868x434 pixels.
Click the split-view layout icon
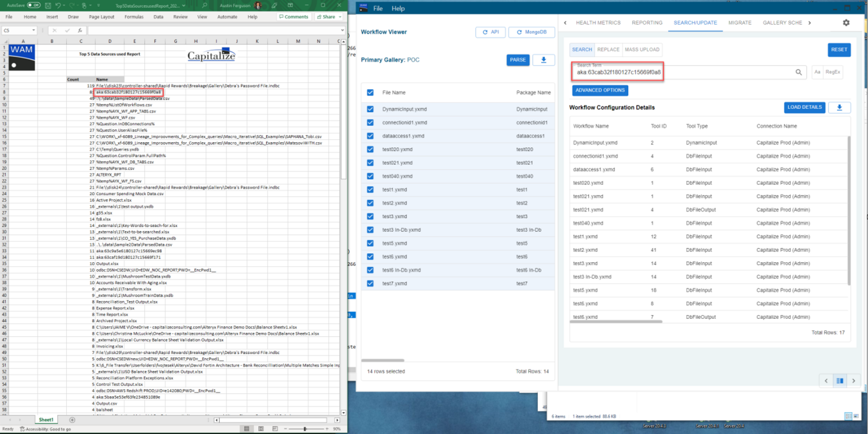[840, 381]
